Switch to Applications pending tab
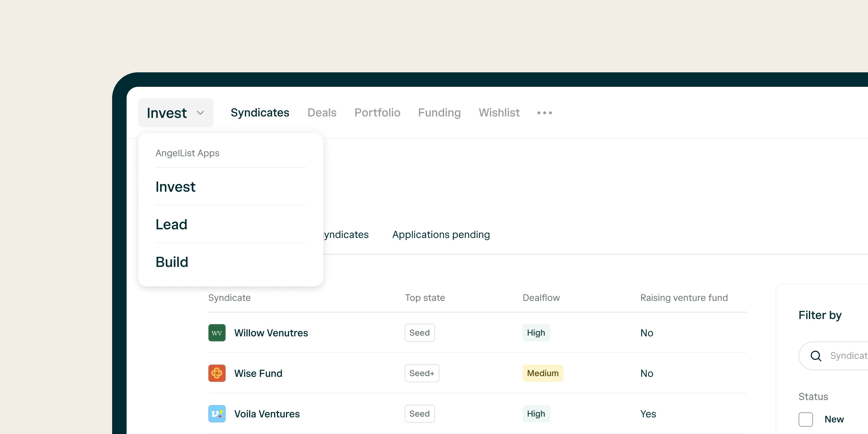The image size is (868, 434). pos(441,235)
